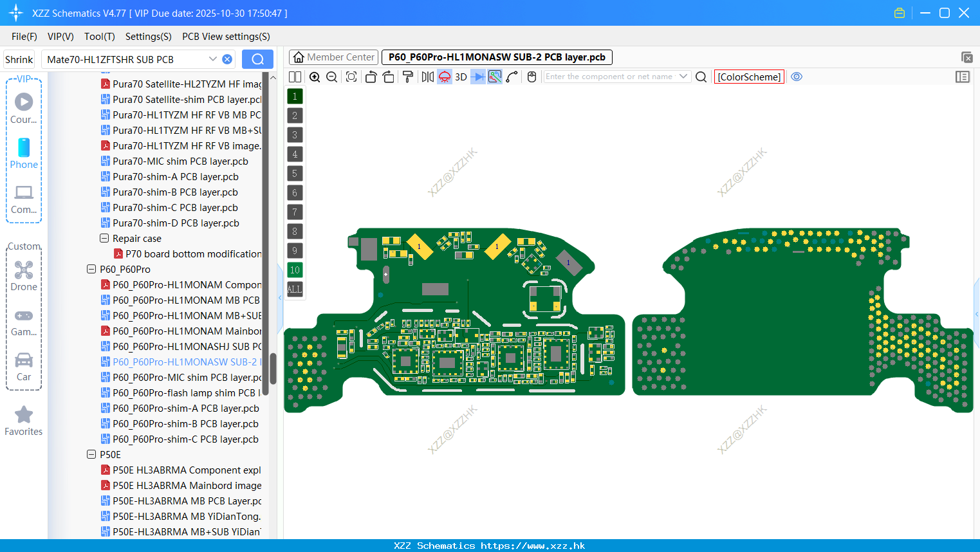Open P70 board bottom modification file
This screenshot has width=980, height=552.
tap(188, 254)
